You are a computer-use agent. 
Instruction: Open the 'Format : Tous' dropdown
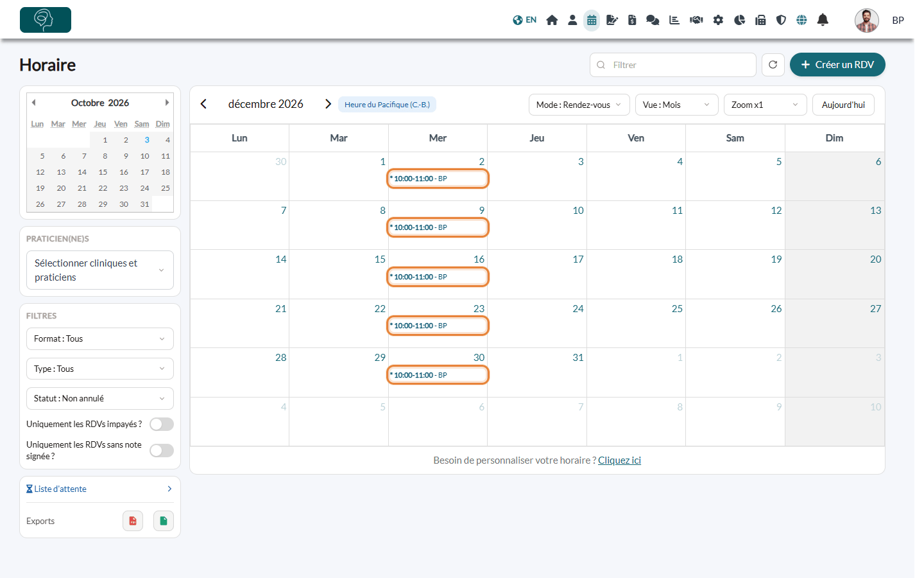100,339
